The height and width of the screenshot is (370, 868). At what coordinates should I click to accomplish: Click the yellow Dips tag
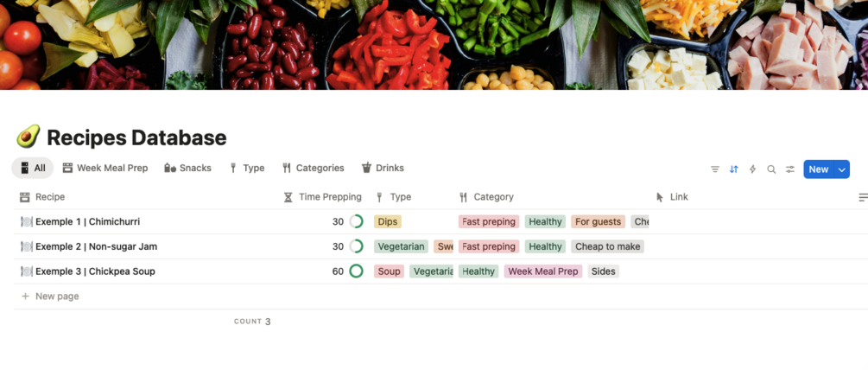[388, 222]
